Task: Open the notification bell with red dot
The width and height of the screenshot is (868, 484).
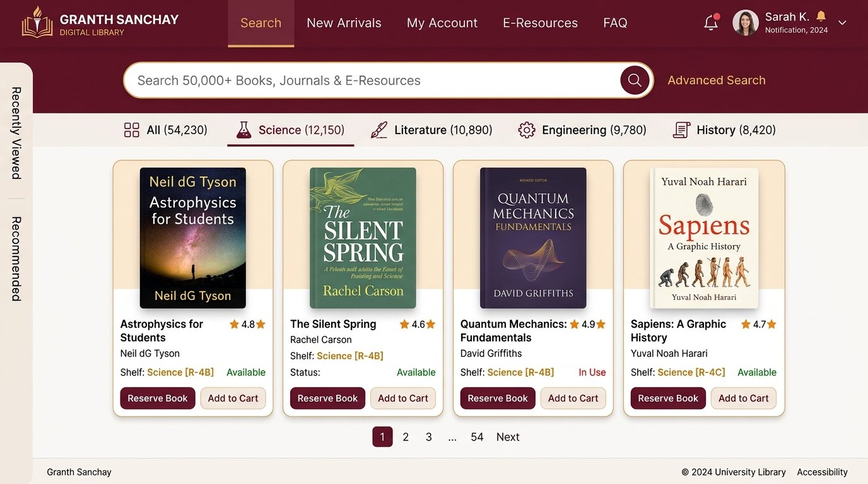Action: 712,22
